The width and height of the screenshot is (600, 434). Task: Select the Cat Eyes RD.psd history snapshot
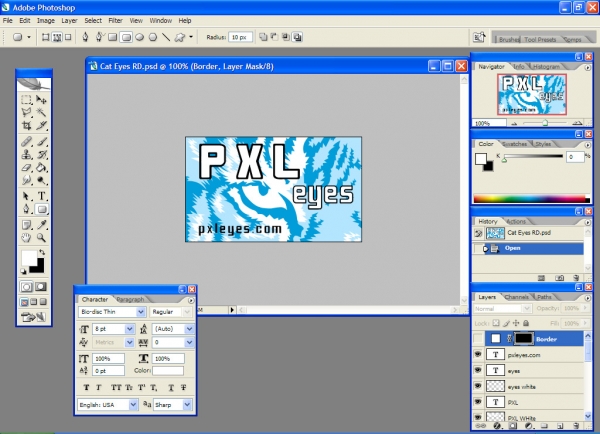click(x=528, y=233)
